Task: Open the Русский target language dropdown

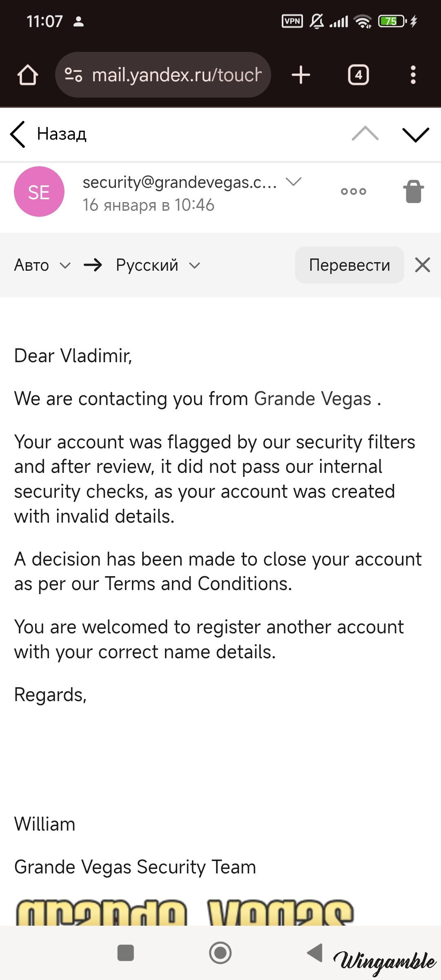Action: pyautogui.click(x=158, y=265)
